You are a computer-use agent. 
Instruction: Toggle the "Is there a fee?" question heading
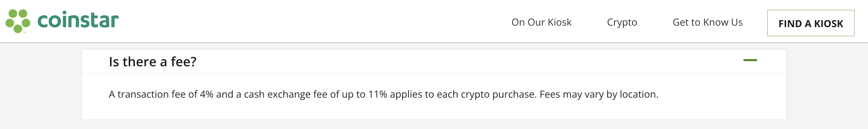pos(152,62)
